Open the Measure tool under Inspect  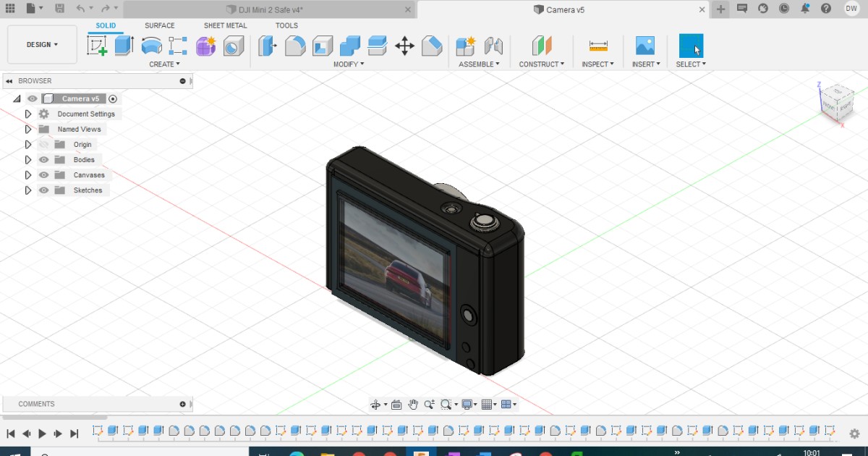pyautogui.click(x=597, y=45)
